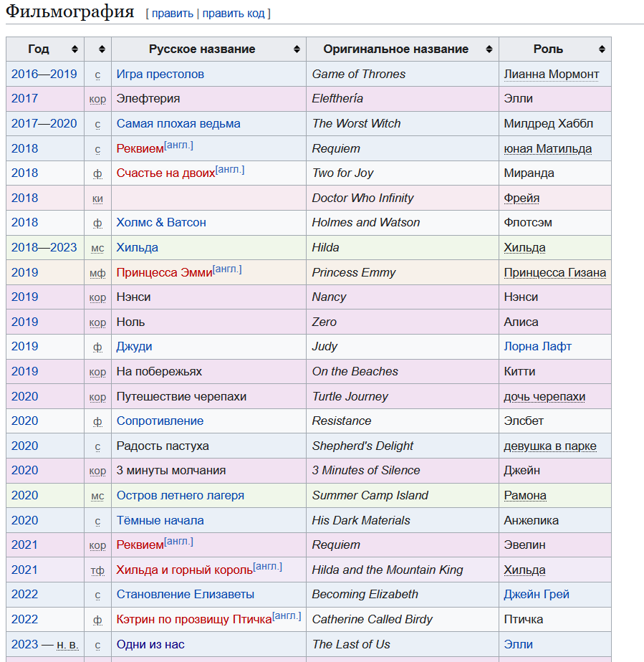Open the Элли link in The Last of Us row
644x662 pixels.
coord(518,645)
